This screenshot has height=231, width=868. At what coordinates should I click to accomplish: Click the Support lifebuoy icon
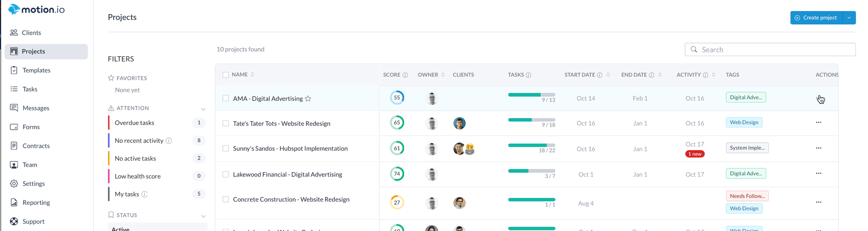pyautogui.click(x=14, y=222)
